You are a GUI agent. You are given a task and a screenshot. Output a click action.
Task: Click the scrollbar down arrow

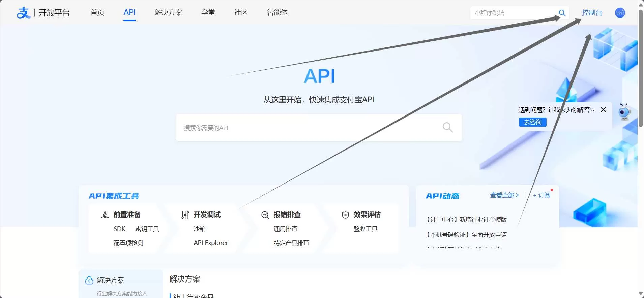pos(641,294)
